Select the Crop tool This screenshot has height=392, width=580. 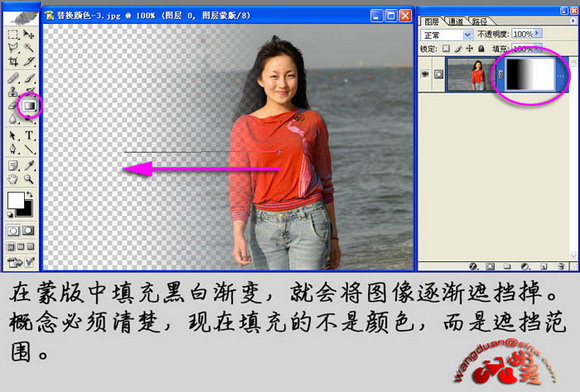point(13,61)
